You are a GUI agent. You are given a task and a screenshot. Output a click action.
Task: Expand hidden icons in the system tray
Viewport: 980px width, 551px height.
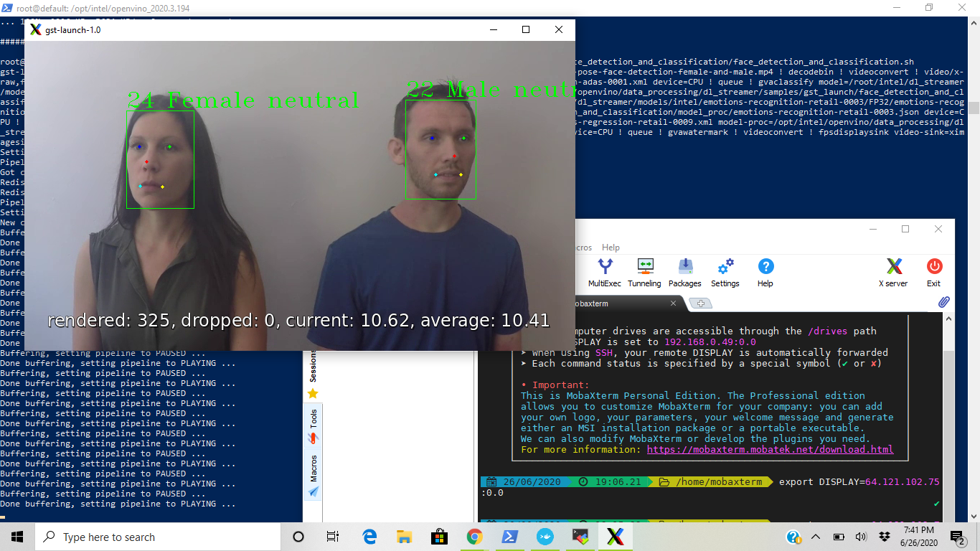816,536
